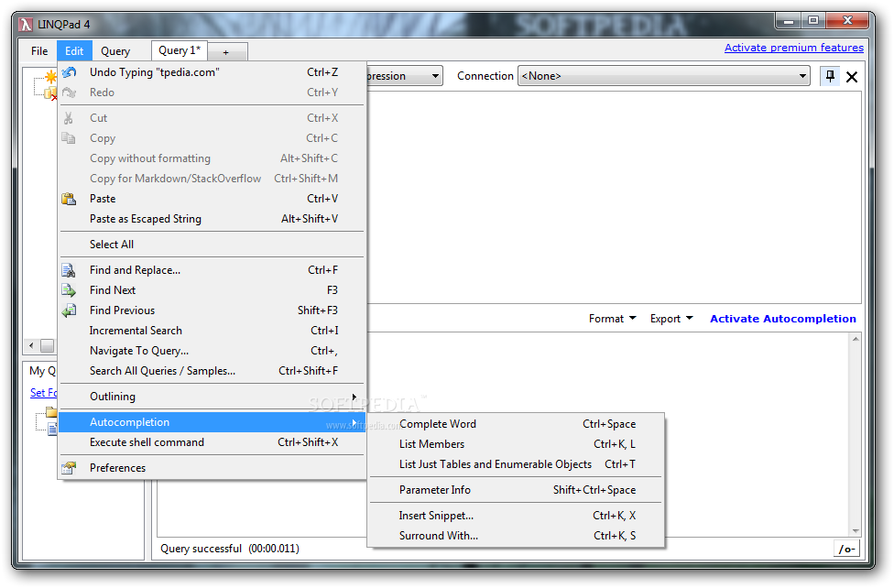Viewport: 894px width, 588px height.
Task: Click the results pane scroll-up arrow
Action: 856,339
